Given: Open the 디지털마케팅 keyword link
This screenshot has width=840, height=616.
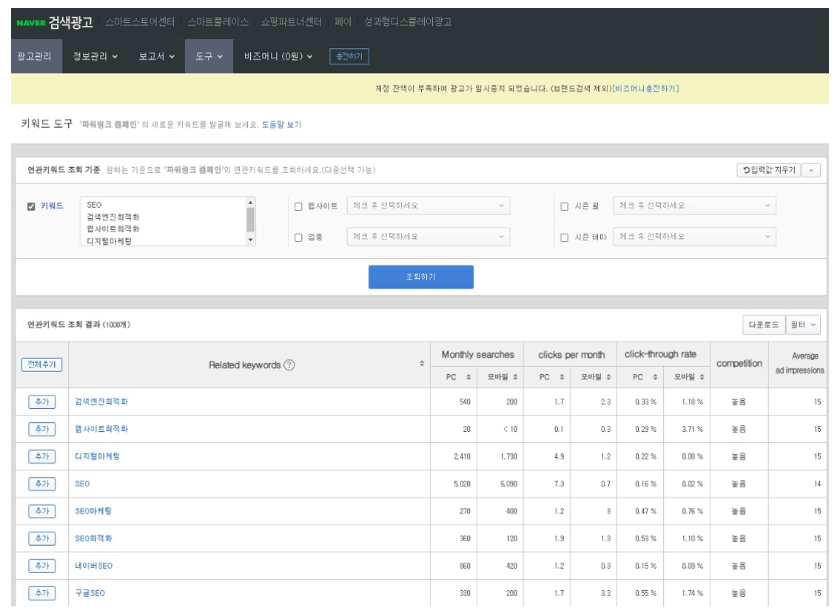Looking at the screenshot, I should pos(97,456).
